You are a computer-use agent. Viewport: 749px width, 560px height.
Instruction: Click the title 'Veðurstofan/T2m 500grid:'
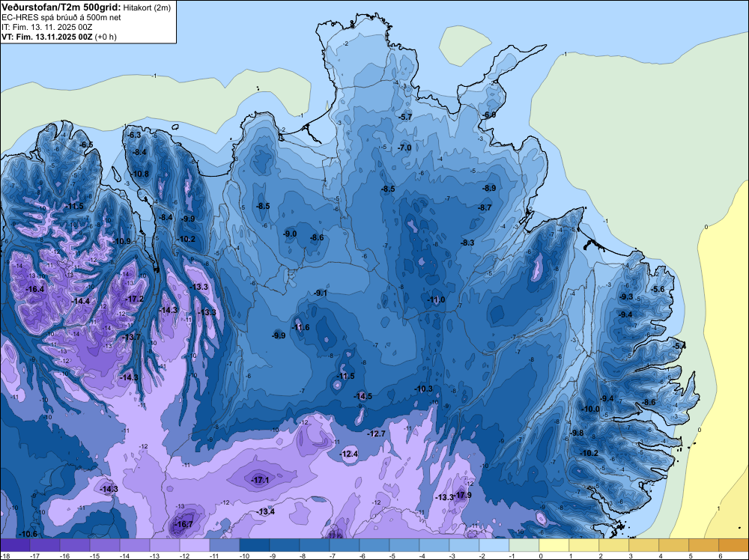(61, 7)
